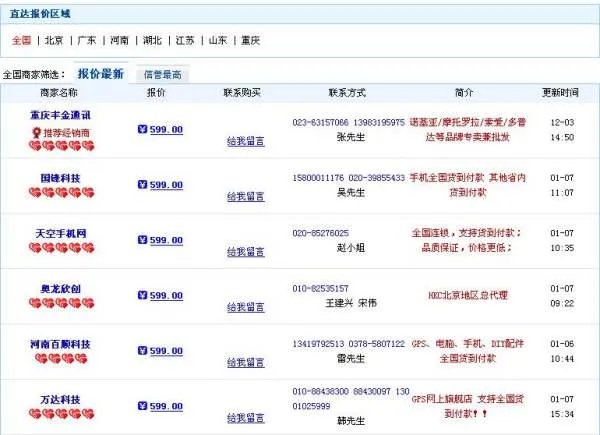Click 599.00 price for 国锋科技
Image resolution: width=600 pixels, height=435 pixels.
(166, 185)
